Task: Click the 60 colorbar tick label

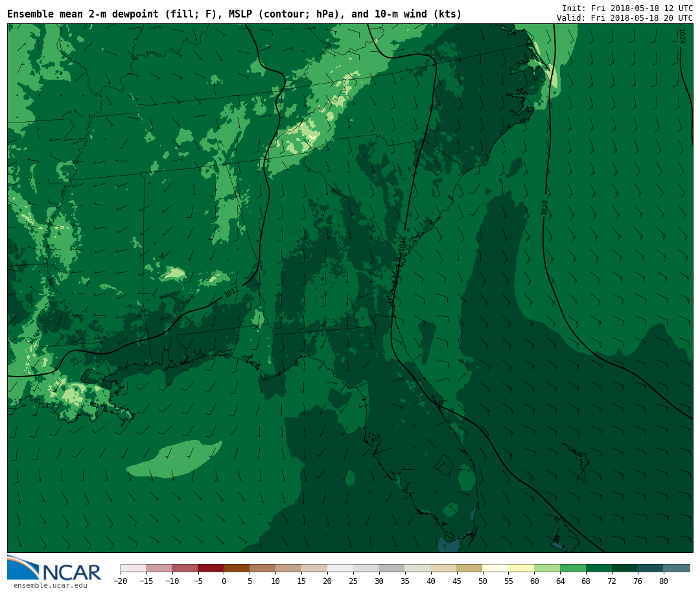Action: tap(535, 581)
